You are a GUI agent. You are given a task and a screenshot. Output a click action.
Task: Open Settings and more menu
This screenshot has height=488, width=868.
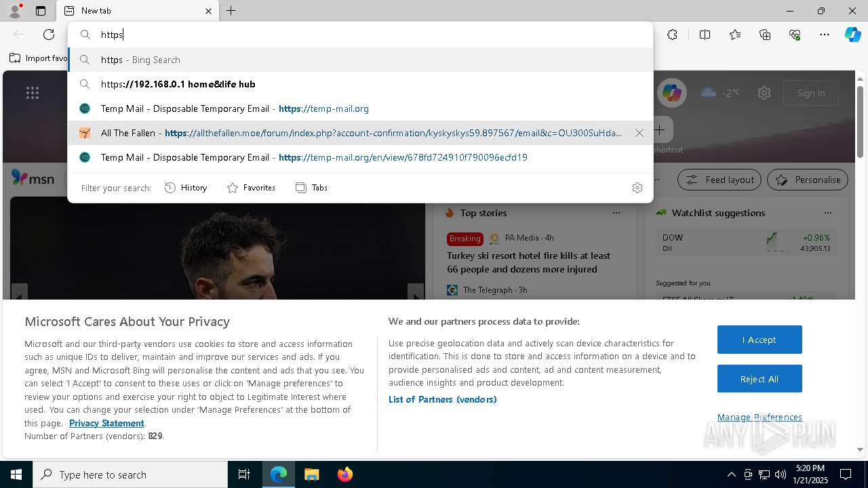click(x=825, y=35)
